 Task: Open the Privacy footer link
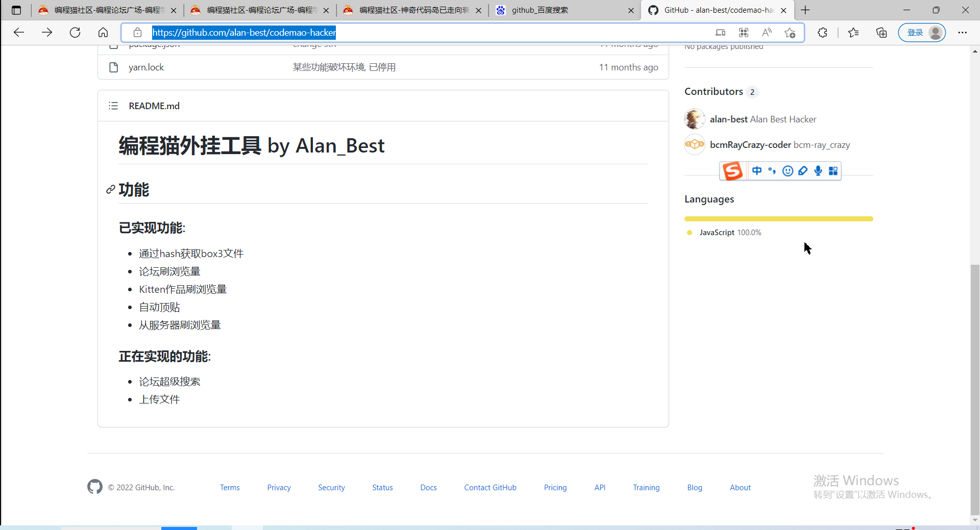coord(279,488)
